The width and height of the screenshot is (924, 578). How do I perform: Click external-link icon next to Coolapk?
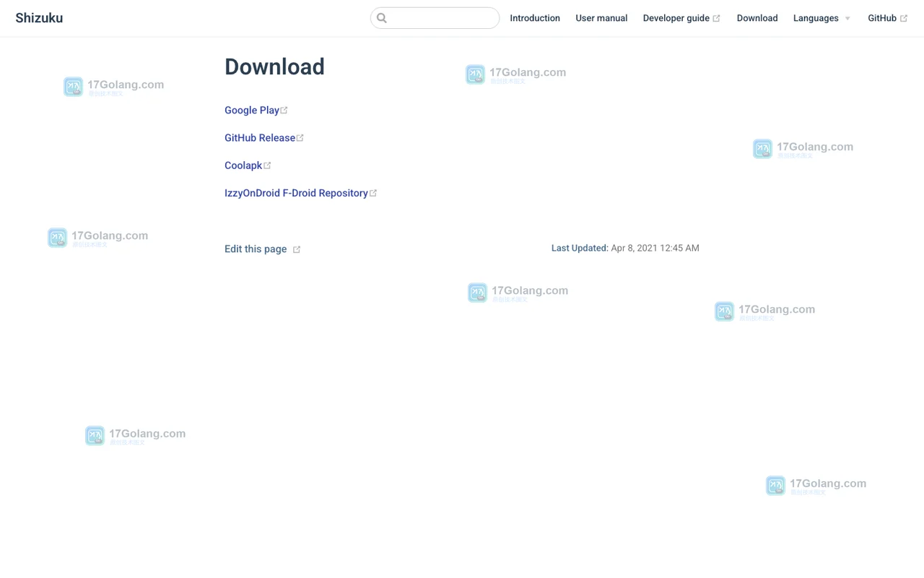(267, 165)
